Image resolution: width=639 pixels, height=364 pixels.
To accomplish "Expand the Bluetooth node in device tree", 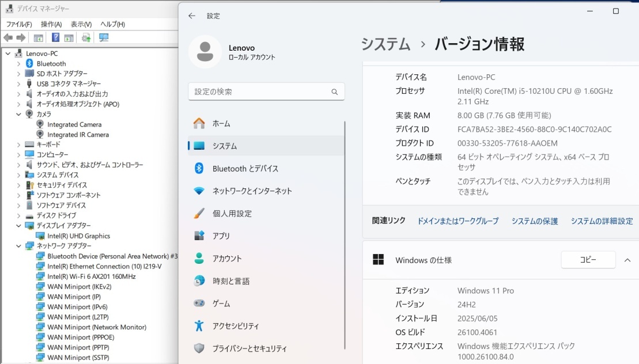I will click(x=18, y=63).
